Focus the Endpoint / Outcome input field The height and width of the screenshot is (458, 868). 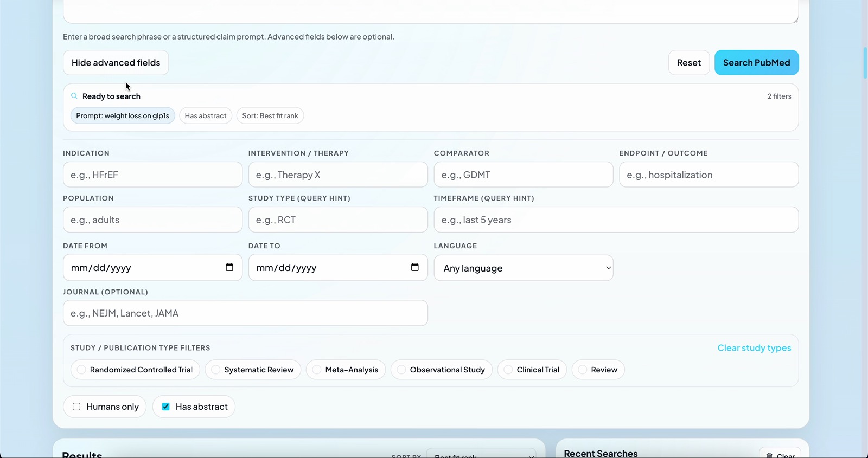click(x=709, y=175)
